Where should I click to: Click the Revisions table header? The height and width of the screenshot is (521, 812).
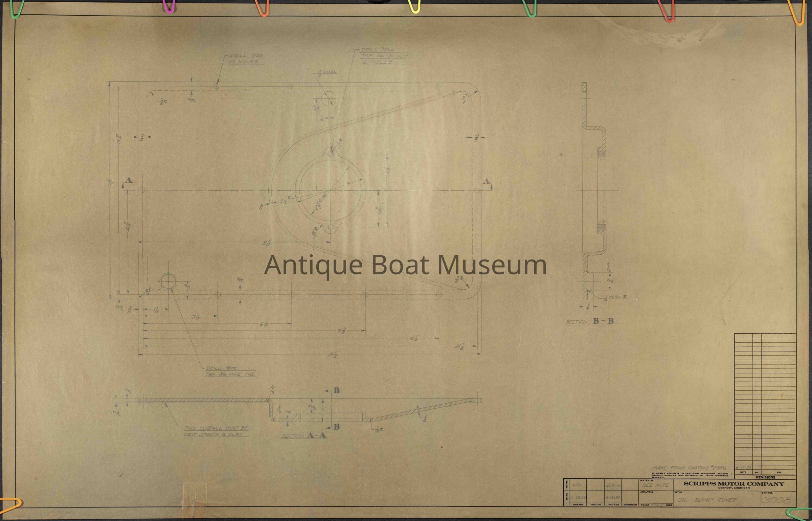pyautogui.click(x=765, y=477)
